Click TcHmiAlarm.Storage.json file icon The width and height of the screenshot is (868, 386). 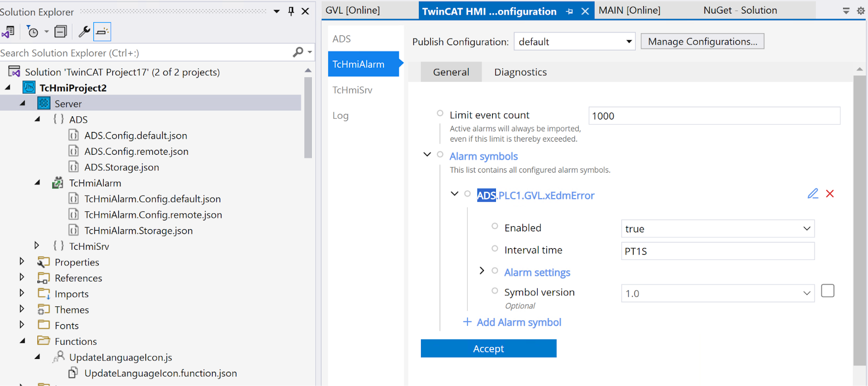click(74, 230)
